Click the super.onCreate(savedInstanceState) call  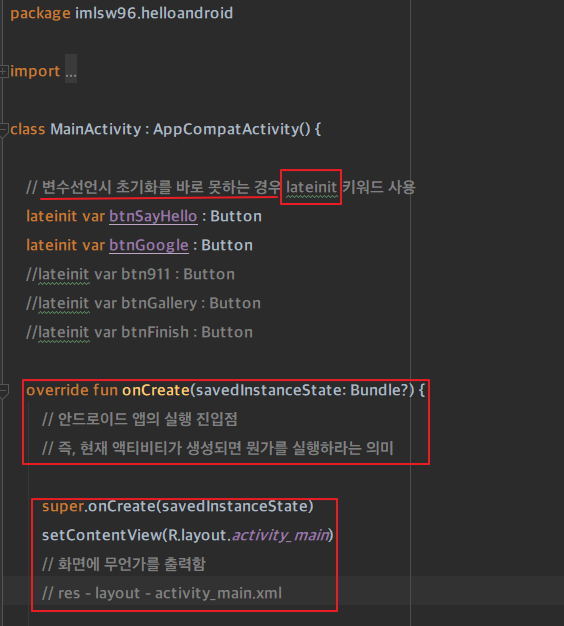[178, 507]
